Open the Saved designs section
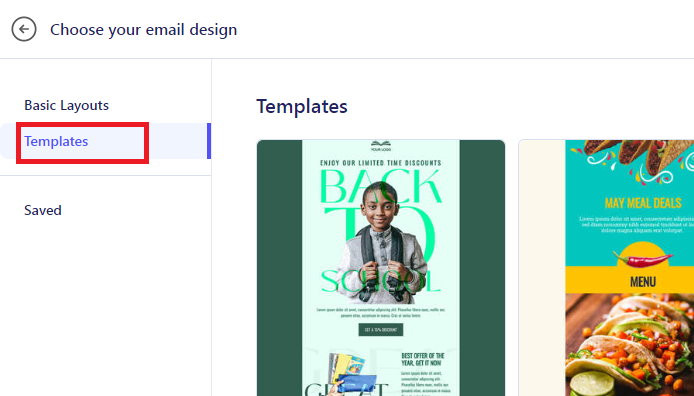 [42, 210]
